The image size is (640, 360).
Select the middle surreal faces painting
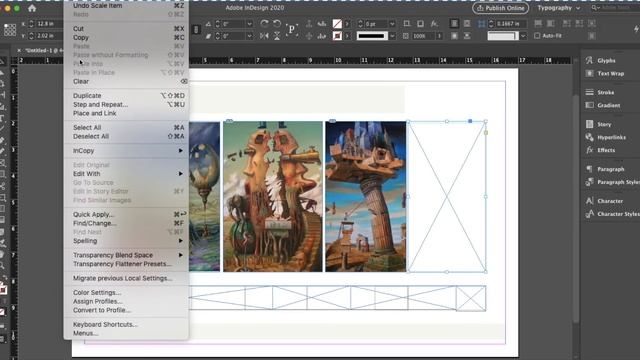click(x=273, y=196)
